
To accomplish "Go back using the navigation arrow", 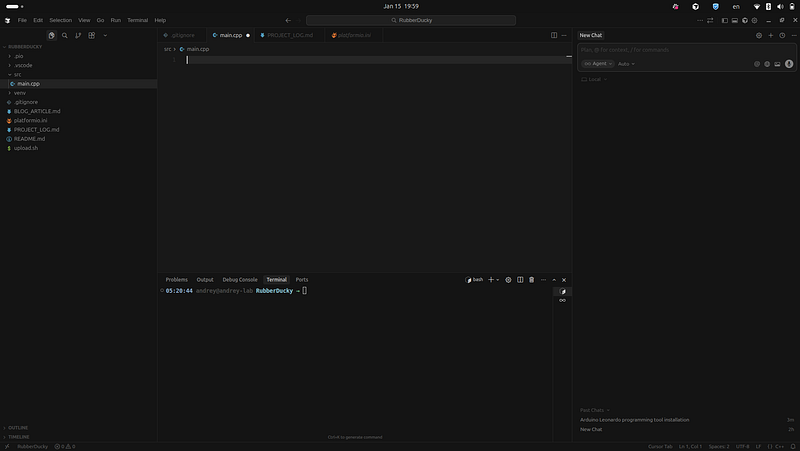I will tap(288, 20).
